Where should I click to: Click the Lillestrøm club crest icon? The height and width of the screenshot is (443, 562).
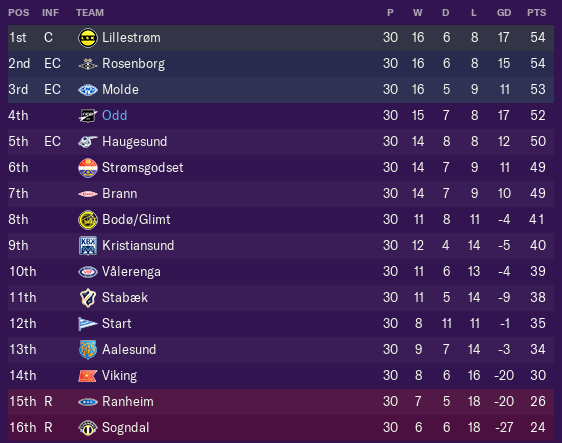click(x=87, y=38)
